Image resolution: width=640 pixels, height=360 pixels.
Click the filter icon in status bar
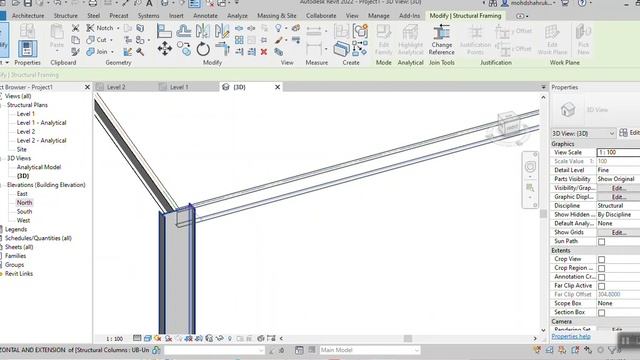pyautogui.click(x=611, y=350)
